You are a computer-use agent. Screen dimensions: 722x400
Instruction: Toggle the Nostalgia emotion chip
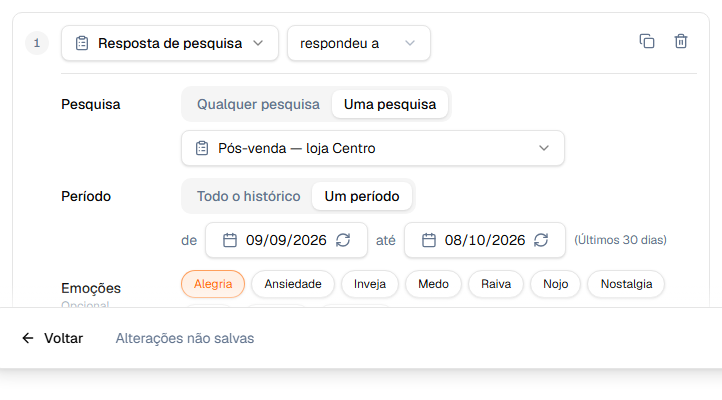click(626, 284)
